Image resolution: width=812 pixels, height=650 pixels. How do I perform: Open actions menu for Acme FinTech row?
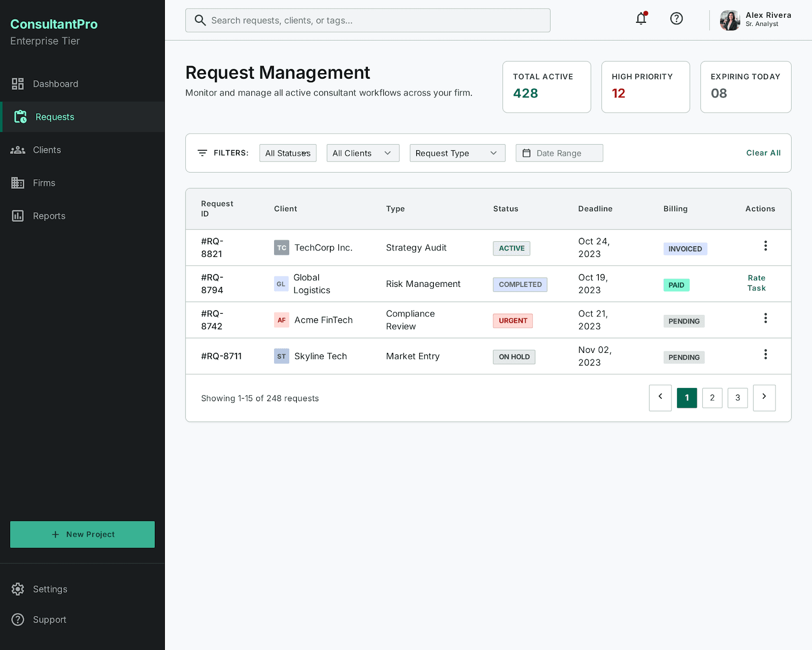click(765, 318)
